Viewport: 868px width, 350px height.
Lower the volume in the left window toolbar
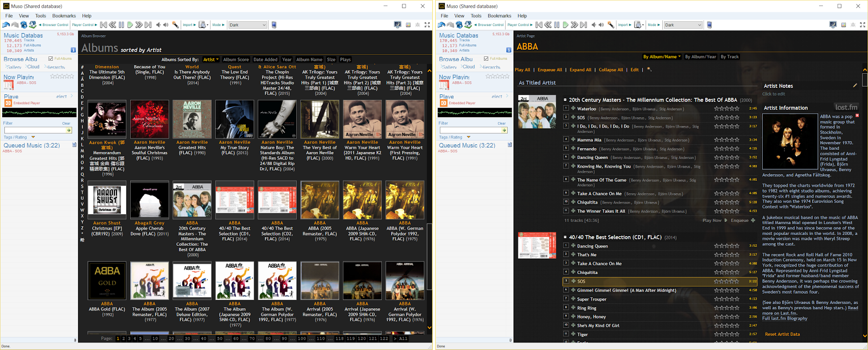click(158, 25)
